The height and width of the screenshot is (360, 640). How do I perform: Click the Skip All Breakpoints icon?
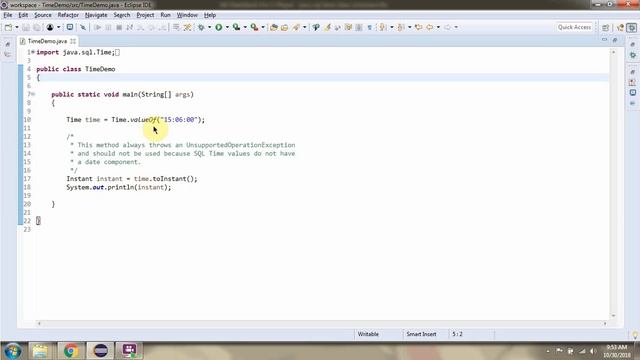click(x=83, y=27)
